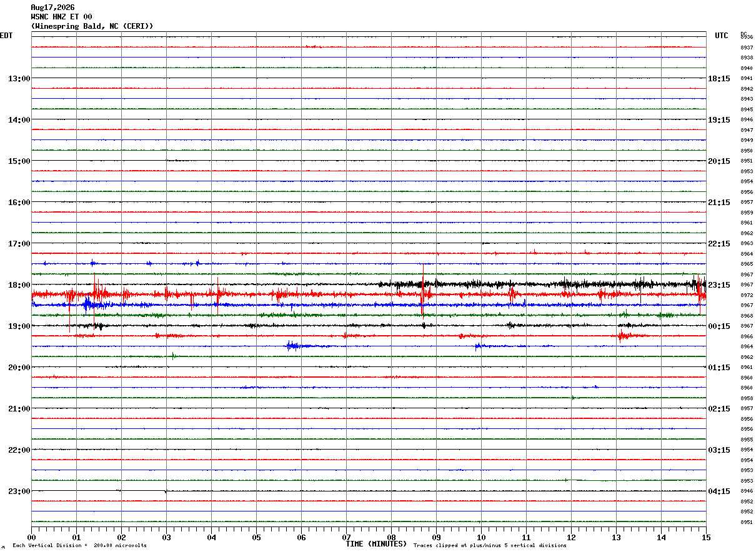Select the 13:00 EDT row label

(x=19, y=79)
